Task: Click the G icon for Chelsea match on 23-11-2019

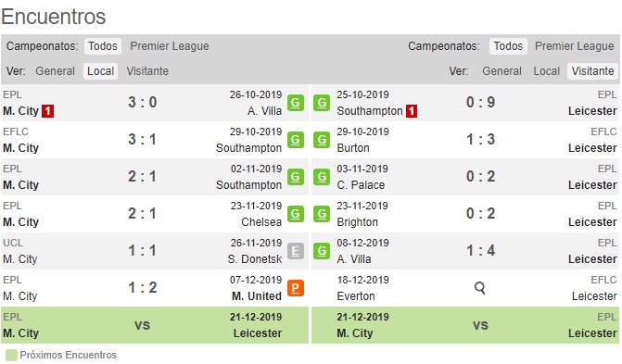Action: 295,214
